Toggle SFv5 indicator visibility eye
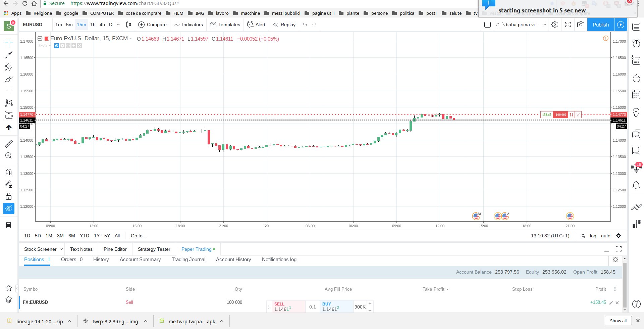 pos(57,46)
